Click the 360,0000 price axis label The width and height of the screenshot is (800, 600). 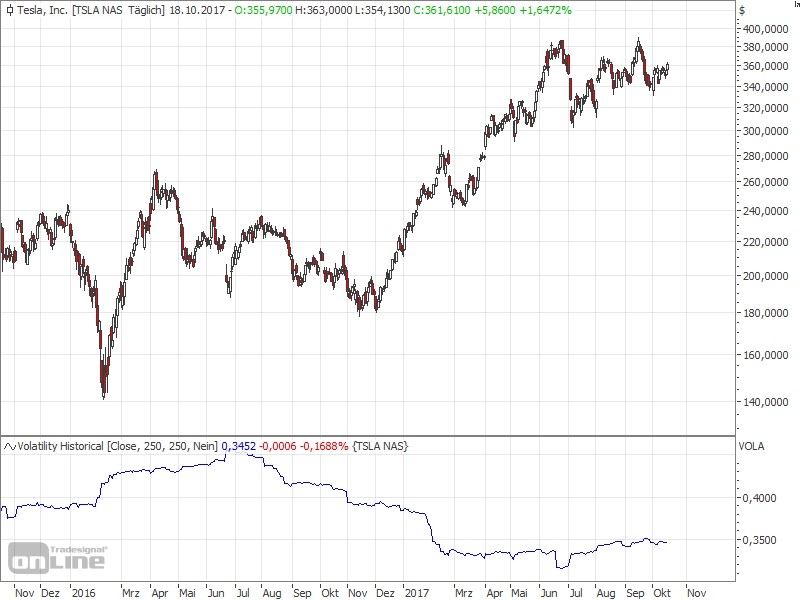coord(766,66)
